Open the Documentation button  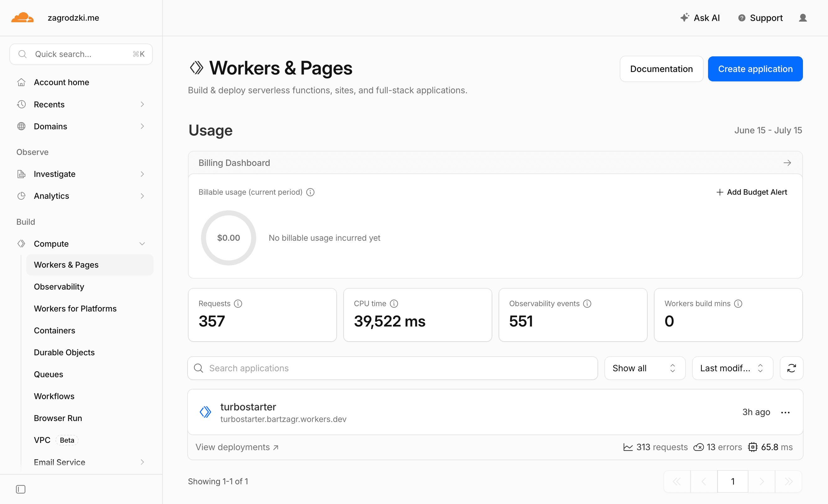coord(661,69)
